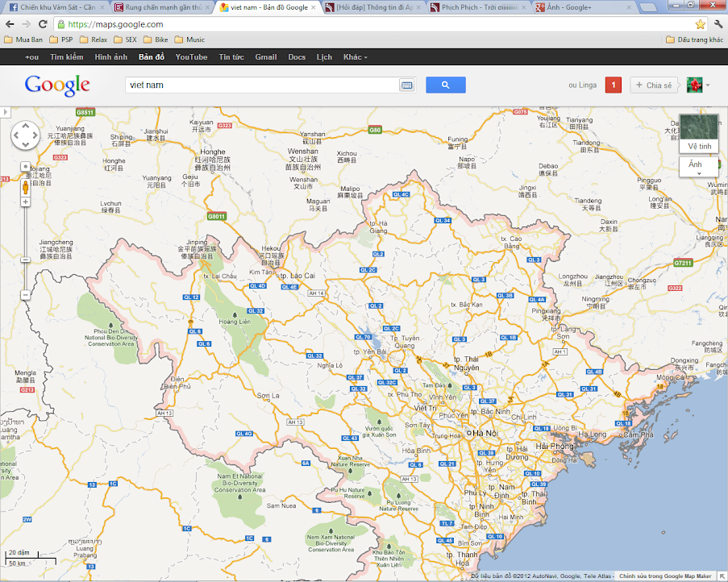Pan map up with compass arrow
The width and height of the screenshot is (728, 582).
pos(26,126)
